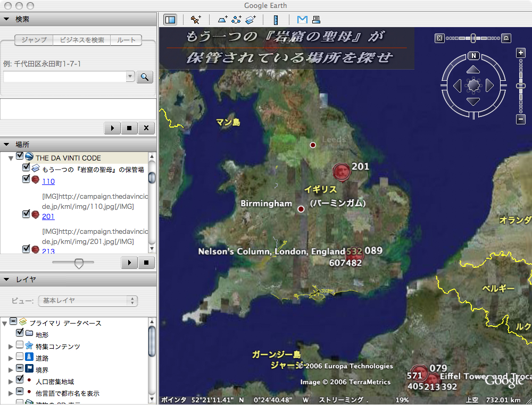Switch to the ビジネスを検索 tab
This screenshot has height=405, width=532.
tap(82, 40)
